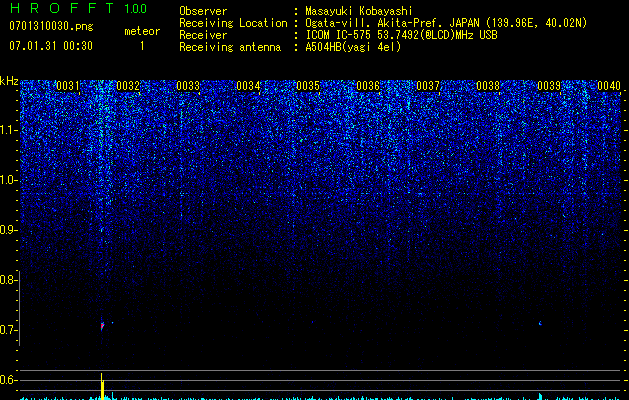Click the 0040 time marker

609,86
